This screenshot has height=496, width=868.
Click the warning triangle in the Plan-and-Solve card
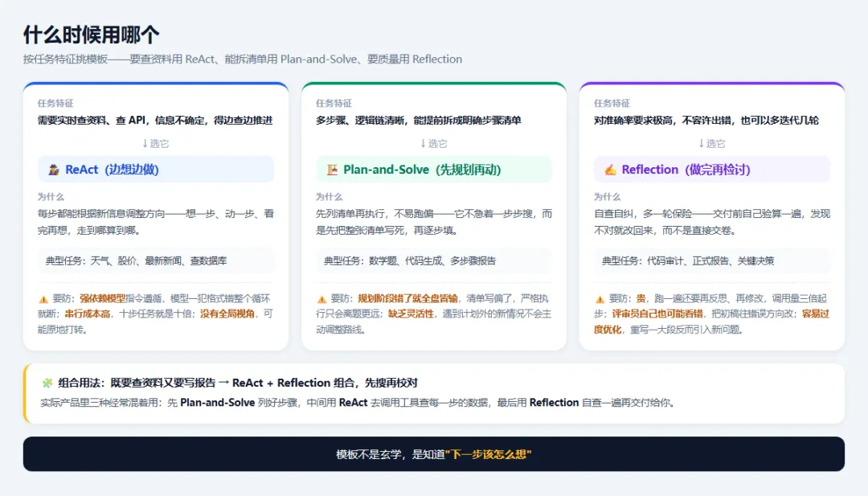coord(321,299)
